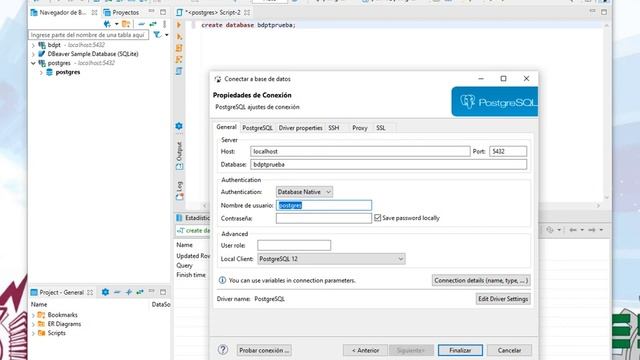Image resolution: width=640 pixels, height=360 pixels.
Task: Execute script icon in editor sidebar
Action: (179, 48)
